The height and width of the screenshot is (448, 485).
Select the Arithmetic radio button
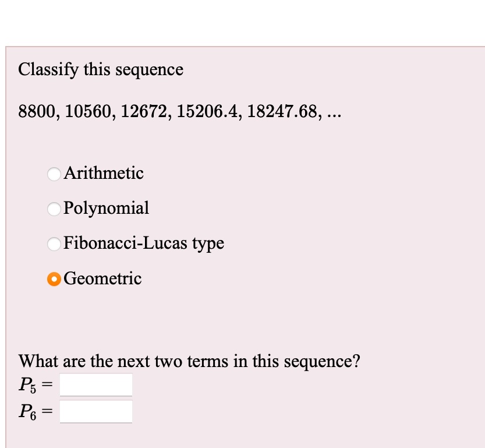coord(54,174)
